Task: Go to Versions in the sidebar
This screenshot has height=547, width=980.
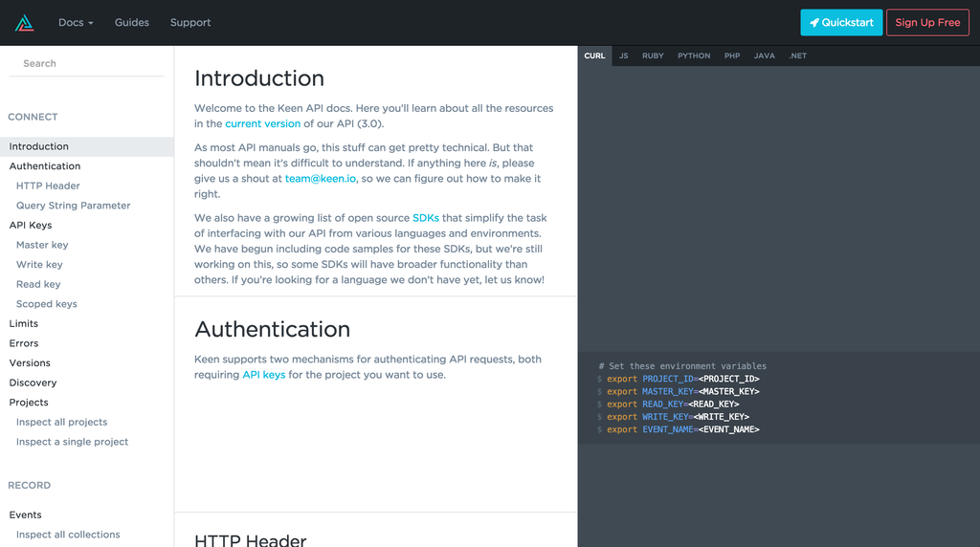Action: pos(30,362)
